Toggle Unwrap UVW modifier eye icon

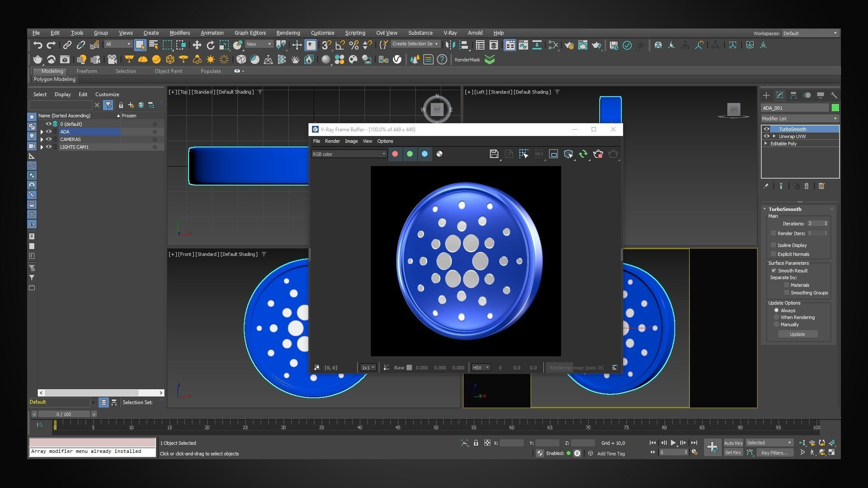tap(766, 136)
